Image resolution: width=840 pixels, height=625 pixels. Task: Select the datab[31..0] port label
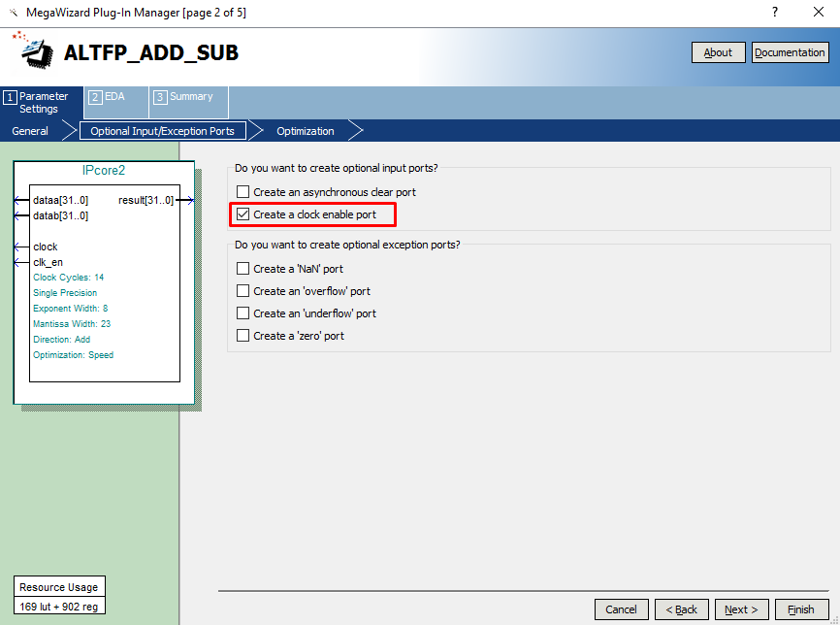tap(60, 215)
